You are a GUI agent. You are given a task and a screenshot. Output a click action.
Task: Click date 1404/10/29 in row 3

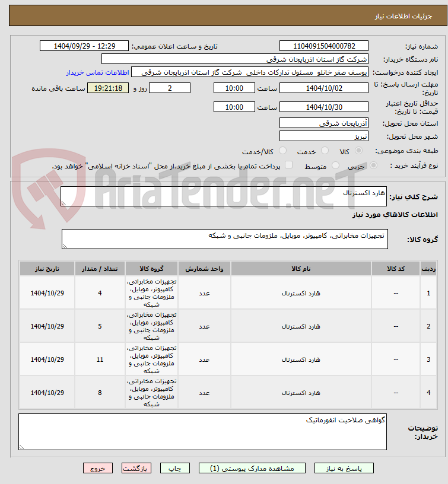click(47, 359)
